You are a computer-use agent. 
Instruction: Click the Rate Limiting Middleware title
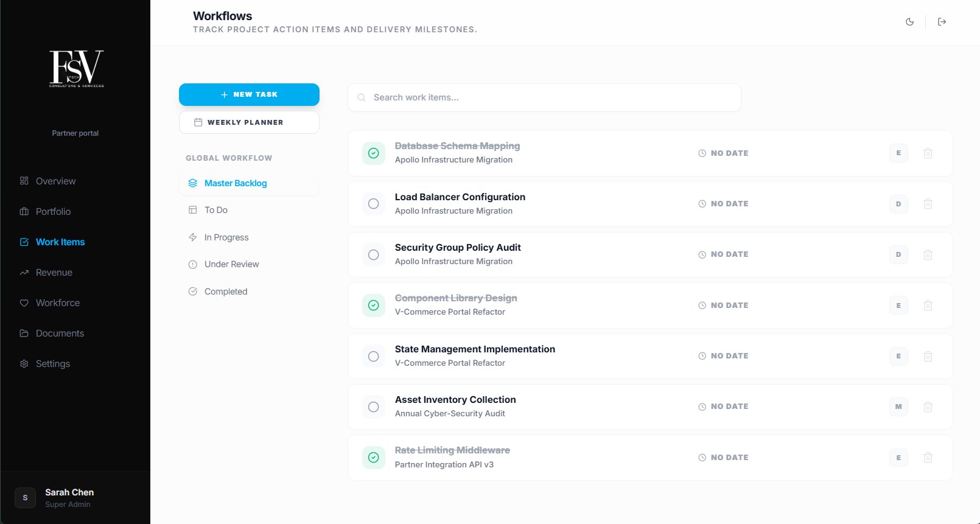pos(452,450)
